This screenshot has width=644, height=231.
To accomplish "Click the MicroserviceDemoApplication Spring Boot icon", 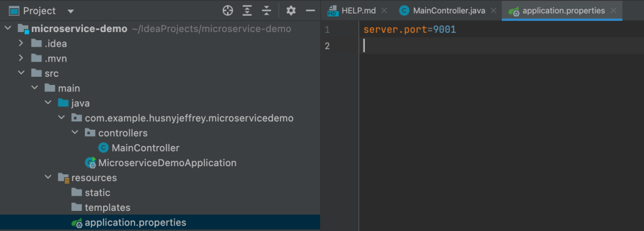I will (x=91, y=163).
